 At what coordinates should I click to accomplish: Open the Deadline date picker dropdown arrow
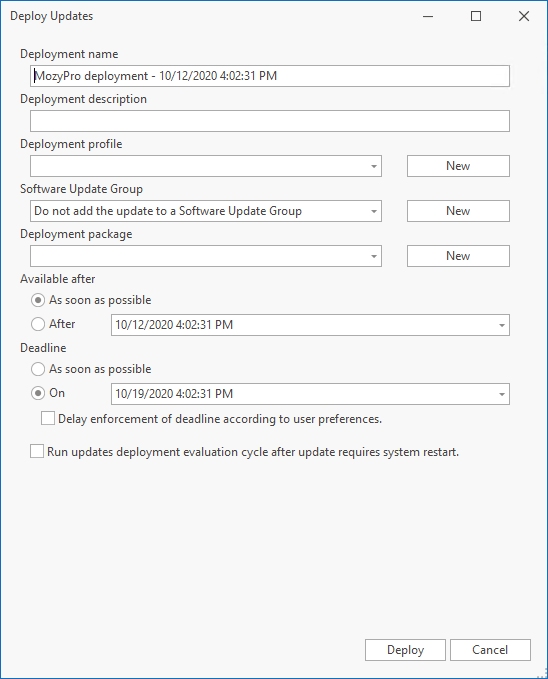click(x=502, y=394)
